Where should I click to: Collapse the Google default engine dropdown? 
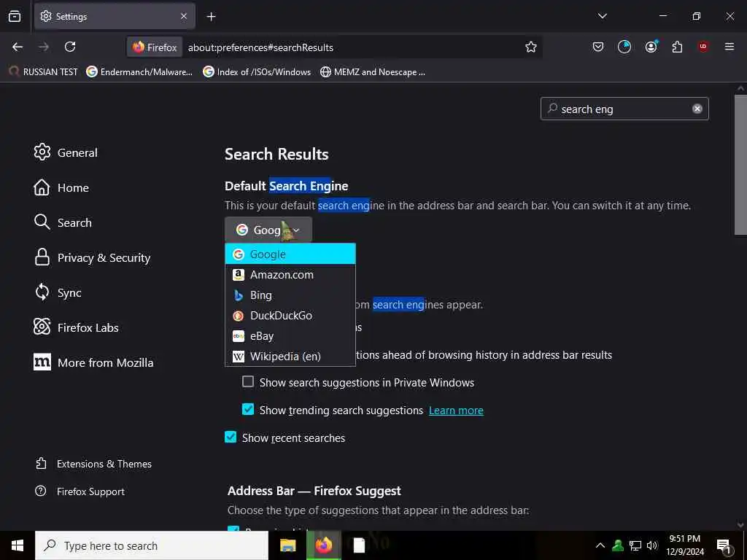click(x=268, y=230)
